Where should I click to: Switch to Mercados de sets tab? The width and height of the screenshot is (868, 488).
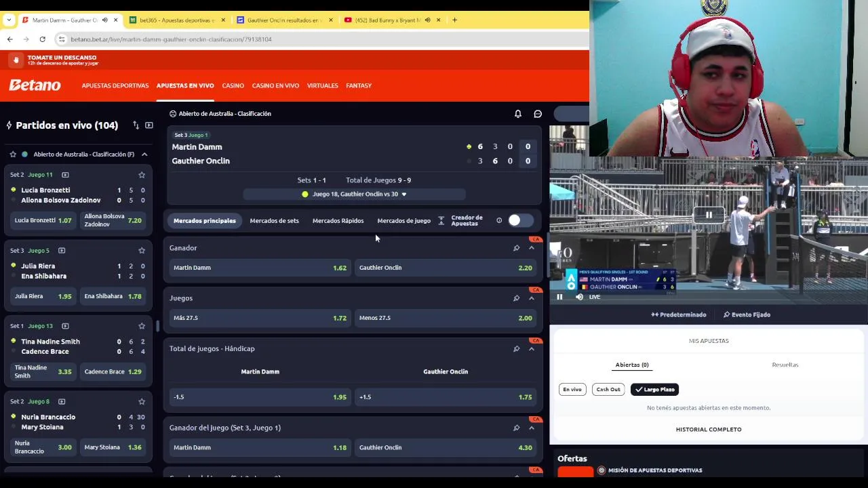(274, 220)
